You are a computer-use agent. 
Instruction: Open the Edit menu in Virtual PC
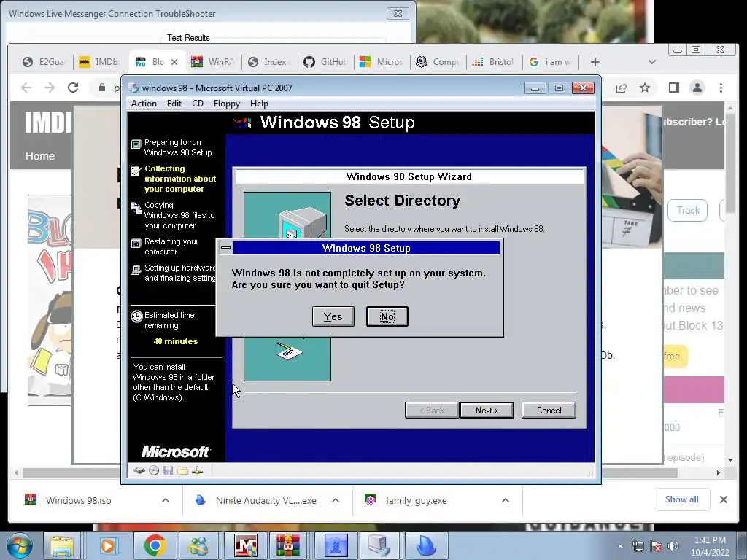click(174, 104)
